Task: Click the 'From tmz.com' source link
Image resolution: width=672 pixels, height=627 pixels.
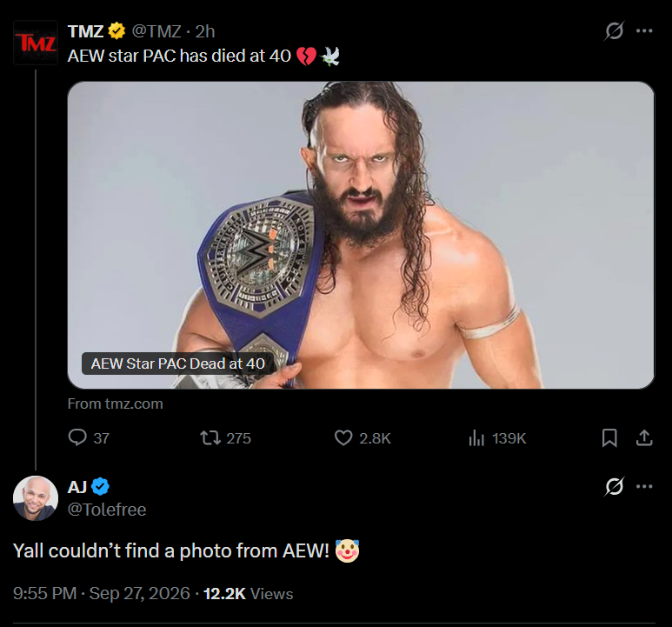Action: pyautogui.click(x=116, y=404)
